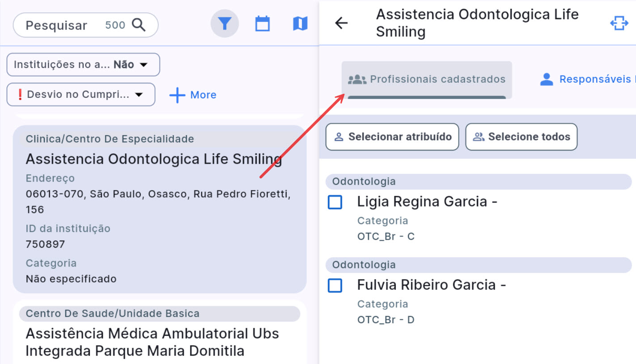Click the Selecione todos button
Viewport: 636px width, 364px height.
click(522, 137)
